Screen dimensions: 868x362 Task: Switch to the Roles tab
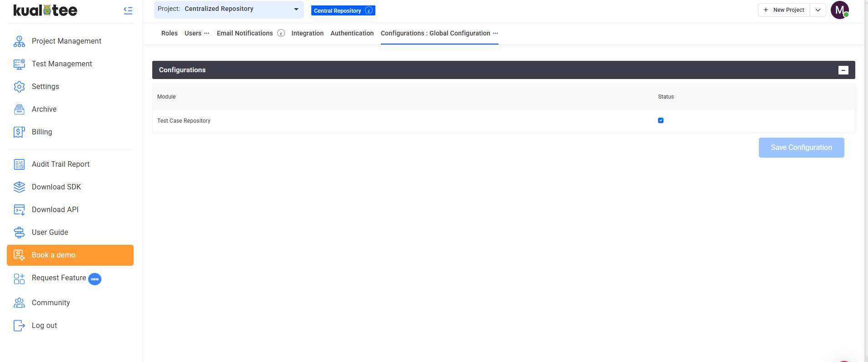point(169,33)
